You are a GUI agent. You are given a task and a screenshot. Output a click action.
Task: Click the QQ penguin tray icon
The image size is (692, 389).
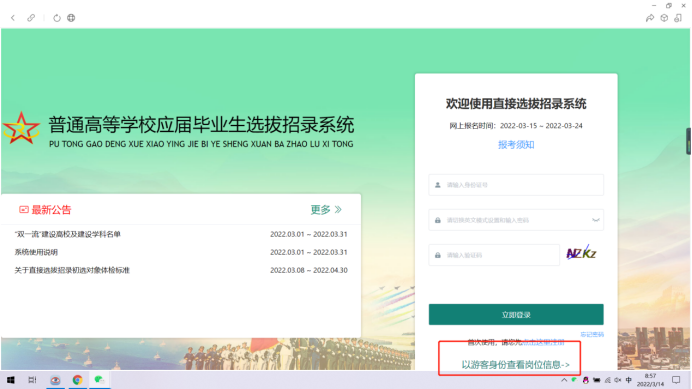586,380
